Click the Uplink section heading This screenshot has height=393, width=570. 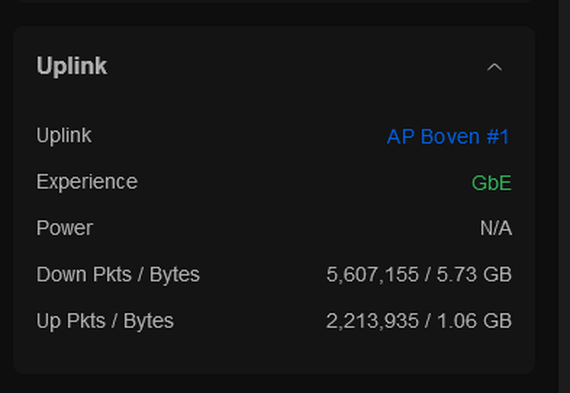coord(72,66)
